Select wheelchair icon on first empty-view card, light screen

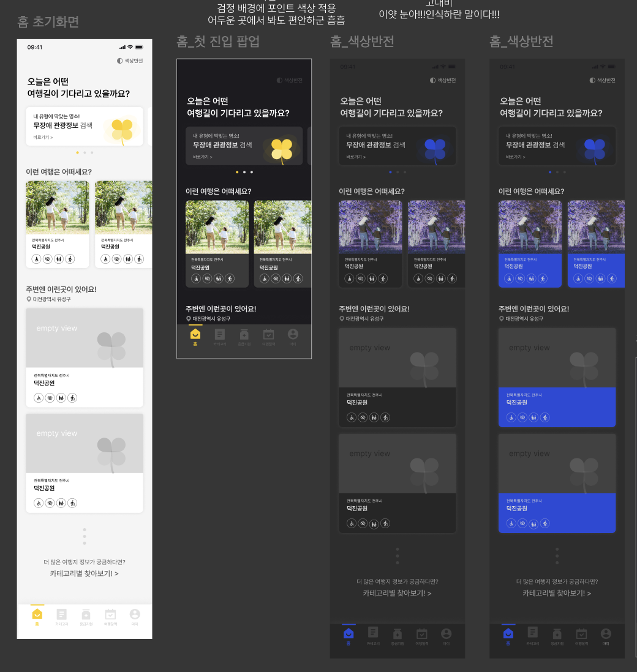pos(39,398)
